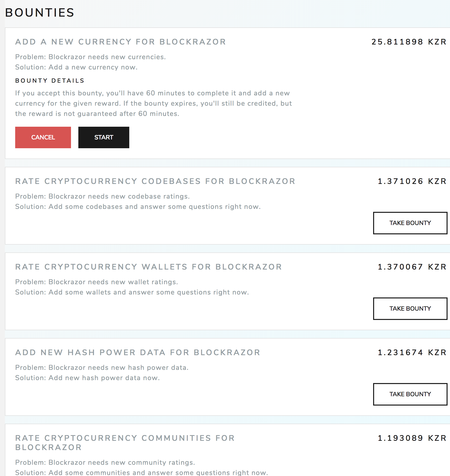Click the 1.370067 KZR reward amount
Viewport: 450px width, 476px height.
(412, 267)
